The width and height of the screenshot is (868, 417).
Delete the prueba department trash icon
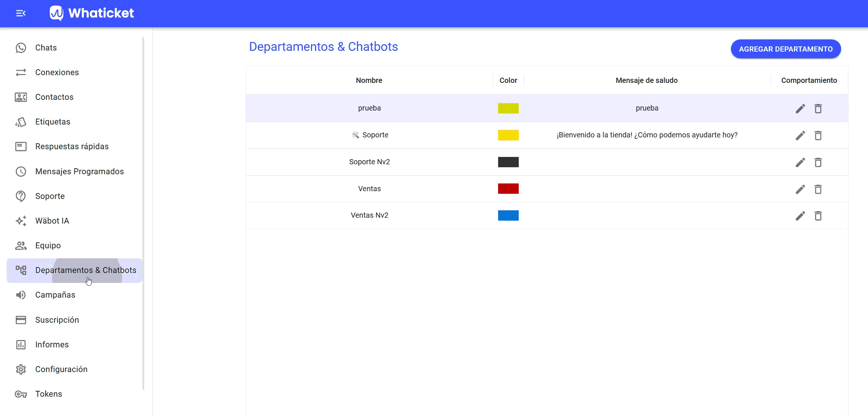pos(818,108)
